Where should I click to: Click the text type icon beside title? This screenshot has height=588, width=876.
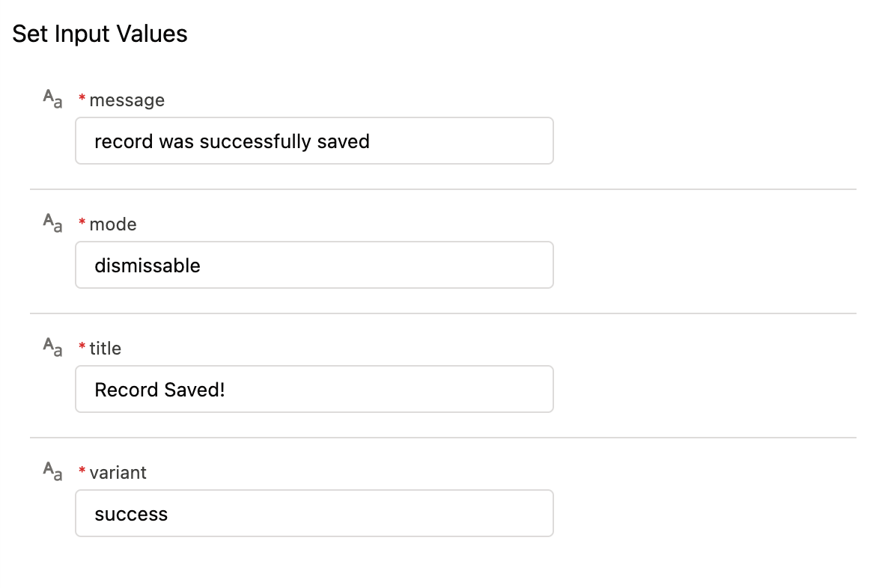pos(52,348)
